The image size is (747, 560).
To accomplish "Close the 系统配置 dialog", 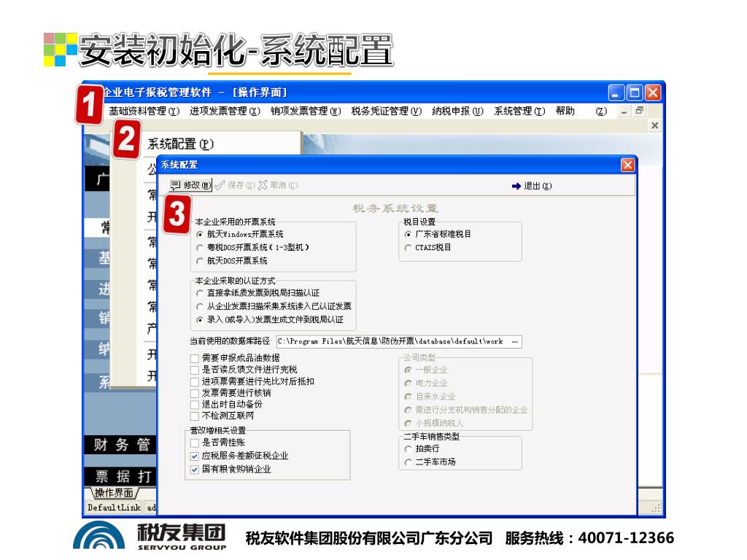I will coord(627,165).
